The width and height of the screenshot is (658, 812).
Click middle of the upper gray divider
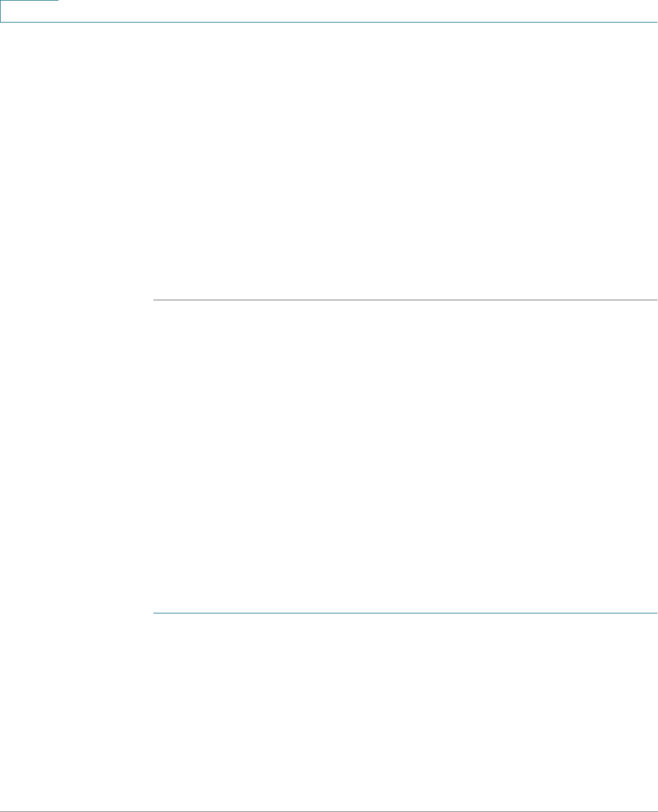click(x=405, y=300)
